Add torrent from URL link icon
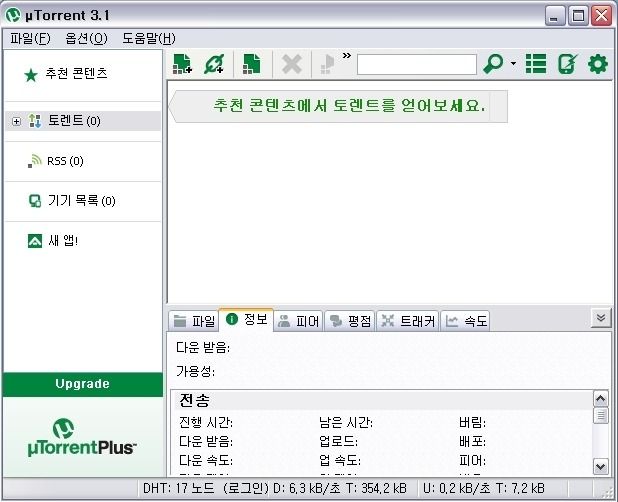Screen dimensions: 618x502 pos(214,64)
